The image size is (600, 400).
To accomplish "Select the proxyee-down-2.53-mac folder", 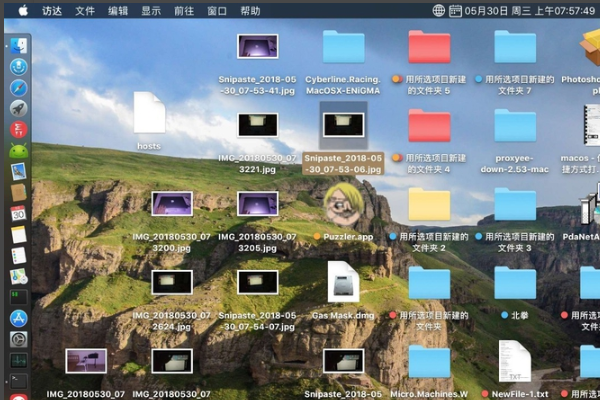I will click(515, 126).
